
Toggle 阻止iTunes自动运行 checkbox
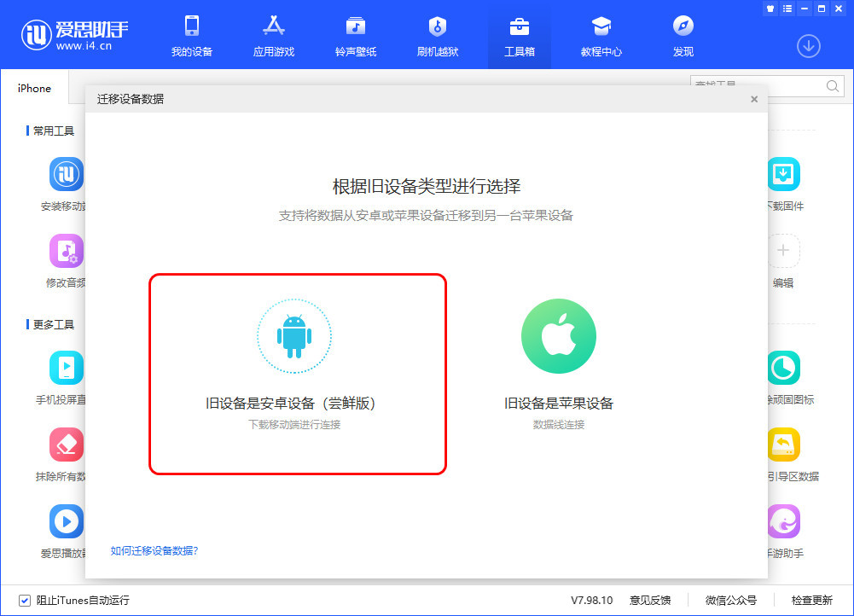[25, 600]
